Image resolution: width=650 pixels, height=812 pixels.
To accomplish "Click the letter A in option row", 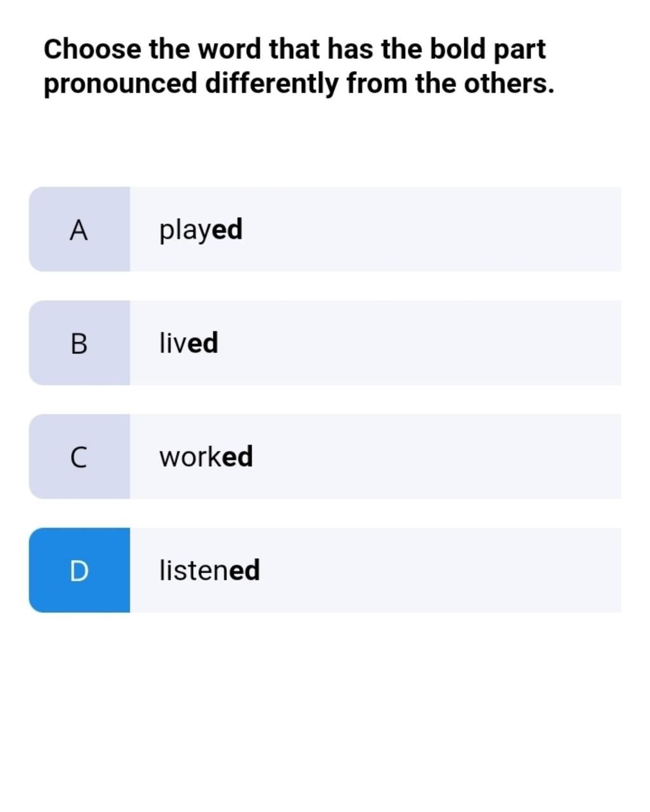I will click(79, 230).
